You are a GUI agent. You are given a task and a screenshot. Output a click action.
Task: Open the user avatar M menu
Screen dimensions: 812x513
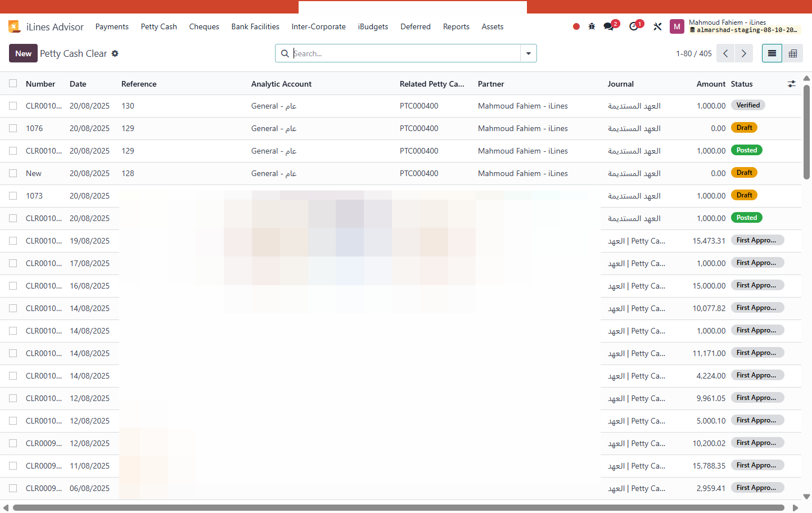point(677,26)
